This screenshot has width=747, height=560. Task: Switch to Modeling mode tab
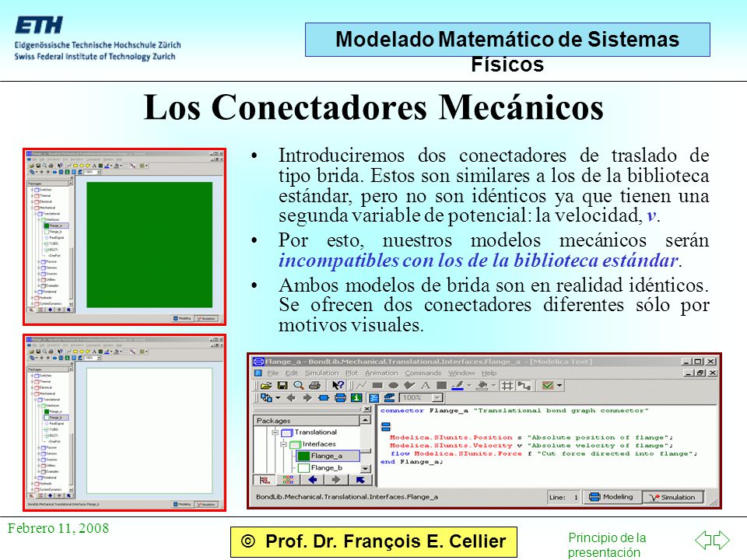[612, 497]
